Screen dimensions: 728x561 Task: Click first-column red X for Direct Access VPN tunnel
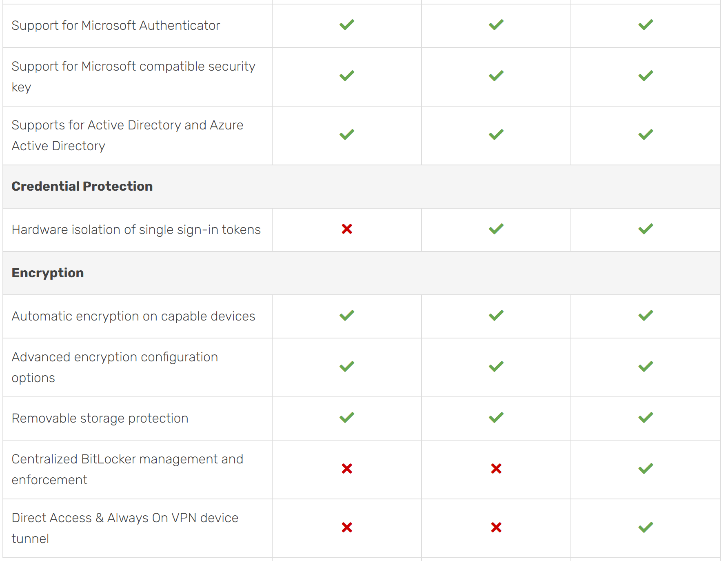(347, 527)
